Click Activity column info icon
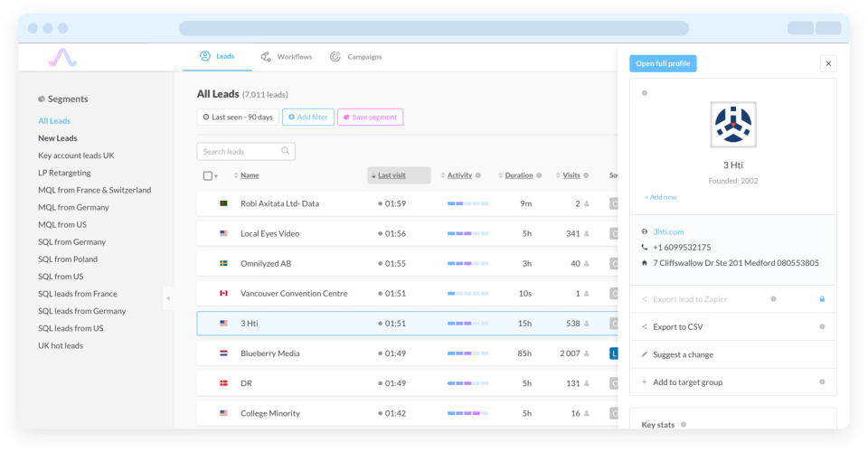The width and height of the screenshot is (868, 452). tap(478, 175)
